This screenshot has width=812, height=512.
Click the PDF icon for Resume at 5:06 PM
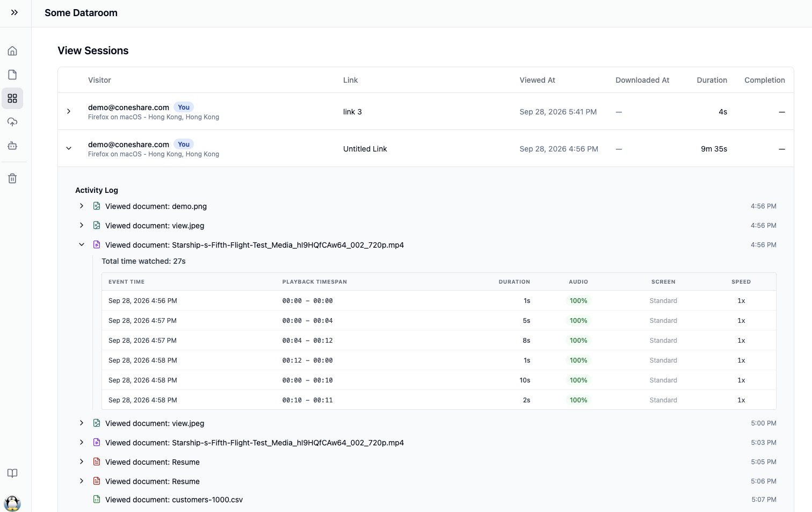pos(97,481)
